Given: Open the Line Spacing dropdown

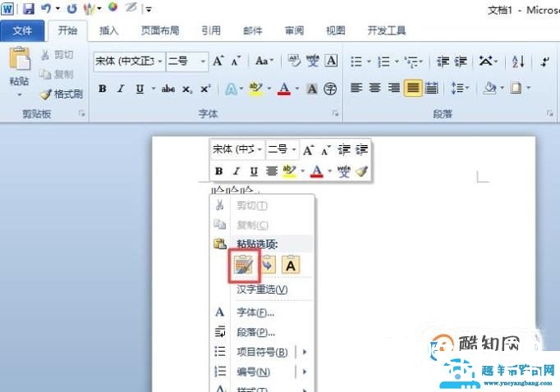Looking at the screenshot, I should pos(460,88).
